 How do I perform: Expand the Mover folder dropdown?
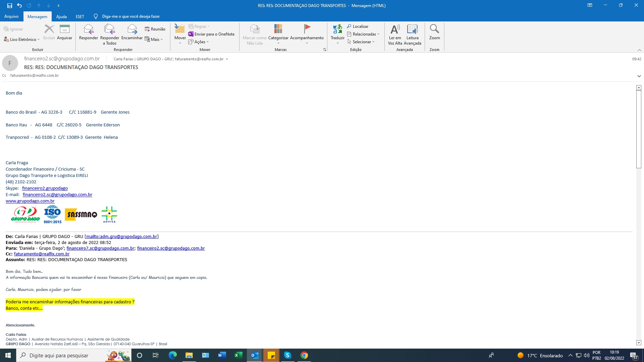coord(180,43)
